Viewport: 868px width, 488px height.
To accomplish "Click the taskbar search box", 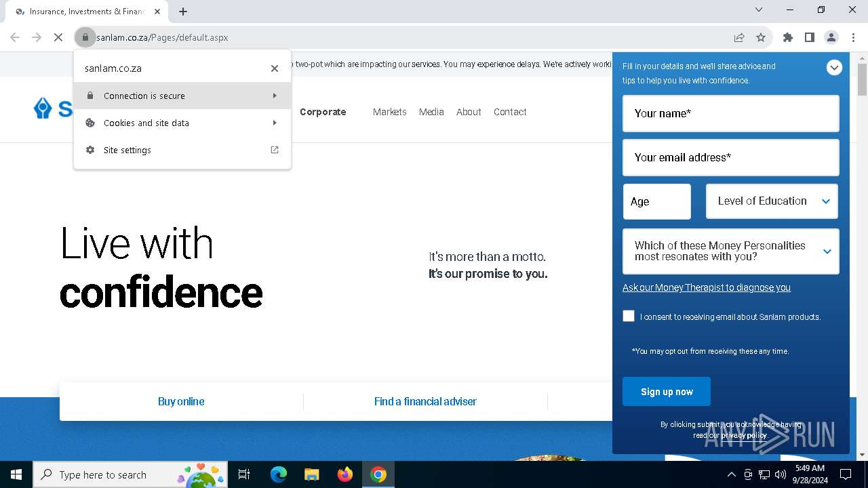I will tap(130, 474).
